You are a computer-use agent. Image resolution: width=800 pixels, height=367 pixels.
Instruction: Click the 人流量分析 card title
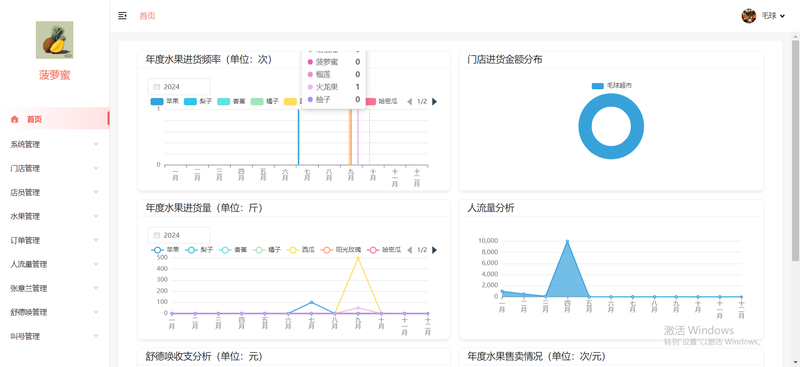click(x=490, y=208)
